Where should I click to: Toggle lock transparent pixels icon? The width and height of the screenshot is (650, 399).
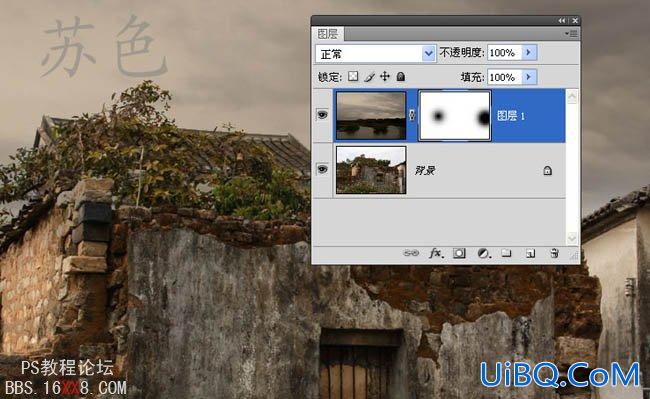353,77
